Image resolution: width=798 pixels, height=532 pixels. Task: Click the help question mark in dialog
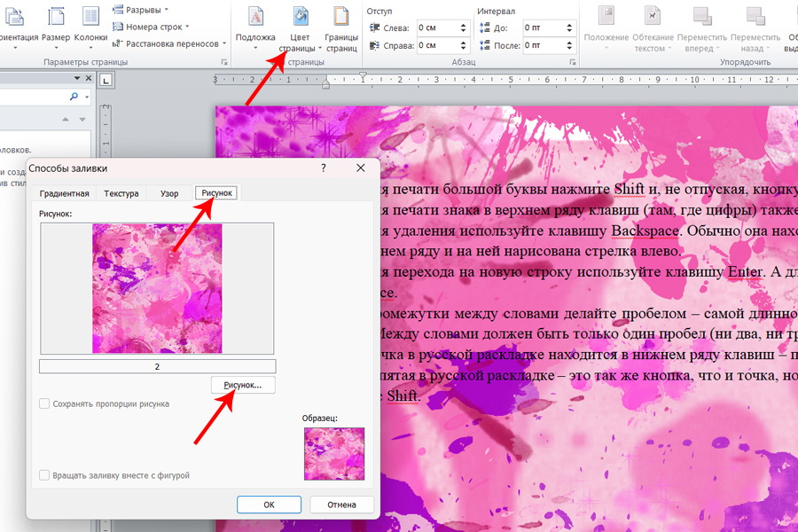[324, 168]
